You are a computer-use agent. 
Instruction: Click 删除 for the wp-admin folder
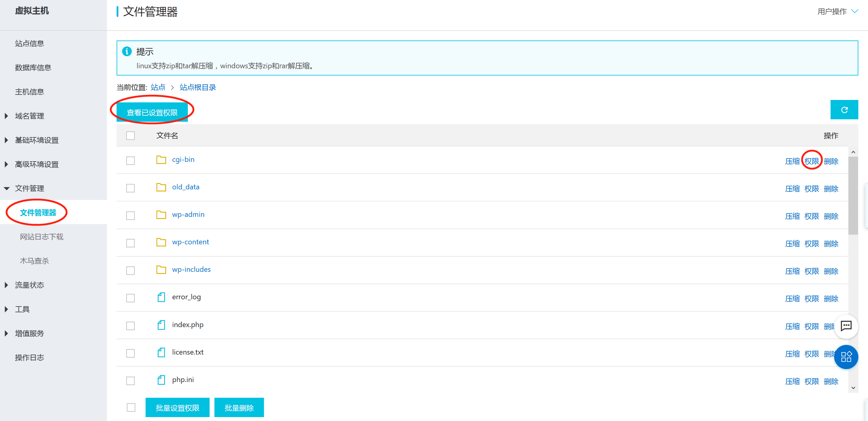831,216
